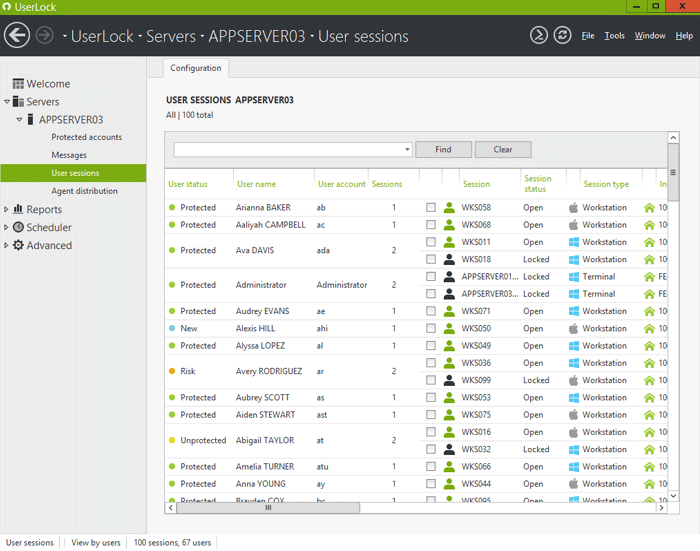Image resolution: width=700 pixels, height=551 pixels.
Task: Click the forward navigation arrow
Action: click(45, 35)
